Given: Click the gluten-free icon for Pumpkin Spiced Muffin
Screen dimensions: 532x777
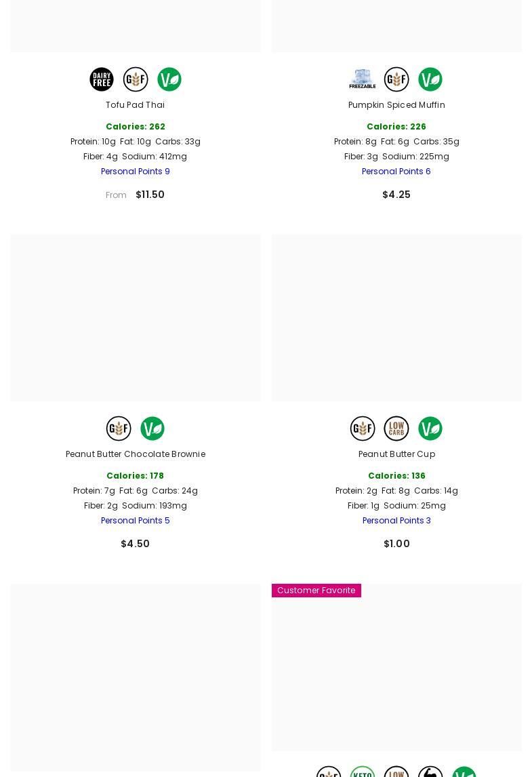Looking at the screenshot, I should point(396,79).
